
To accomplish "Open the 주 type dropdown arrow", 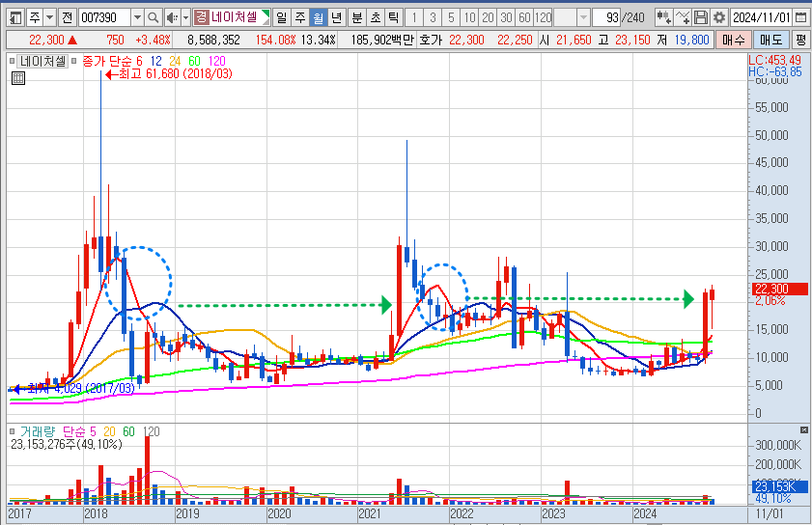I will click(49, 18).
